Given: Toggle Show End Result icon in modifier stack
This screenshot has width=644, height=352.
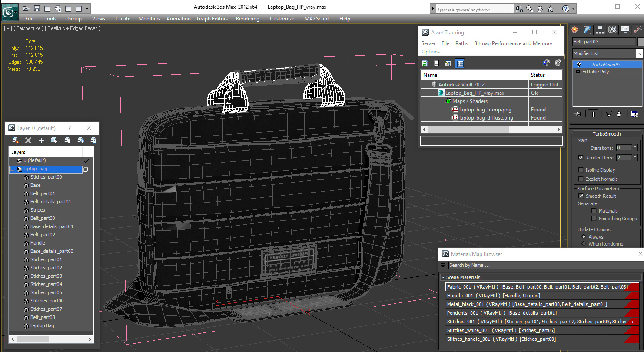Looking at the screenshot, I should (593, 114).
